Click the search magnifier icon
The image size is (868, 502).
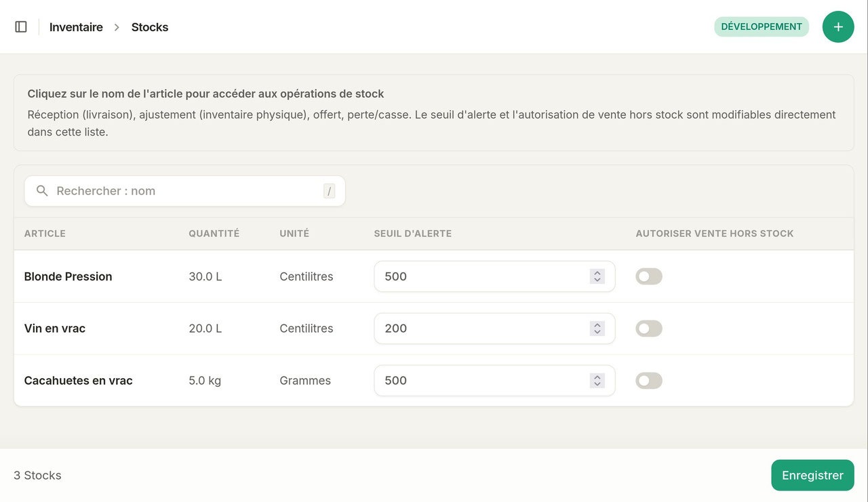[x=42, y=191]
